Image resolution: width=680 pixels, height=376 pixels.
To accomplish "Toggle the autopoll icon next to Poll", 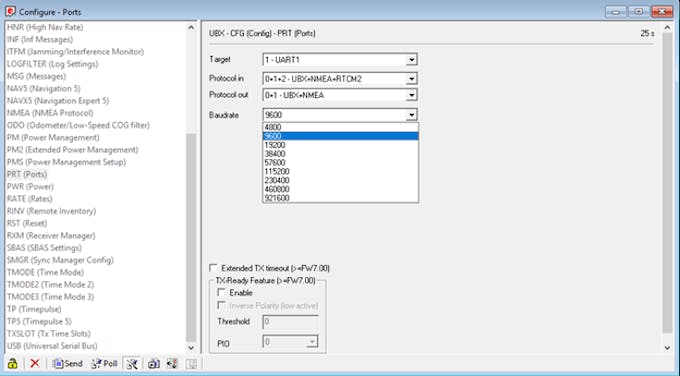I will (132, 363).
